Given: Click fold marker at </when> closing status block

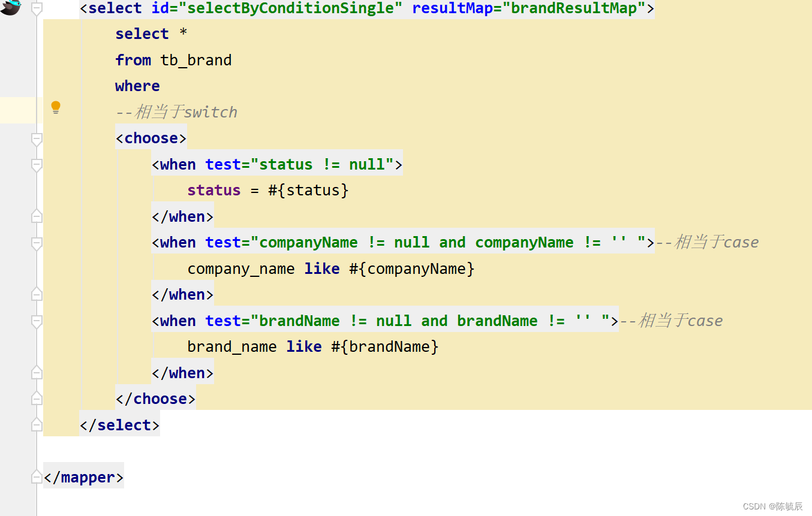Looking at the screenshot, I should tap(37, 216).
